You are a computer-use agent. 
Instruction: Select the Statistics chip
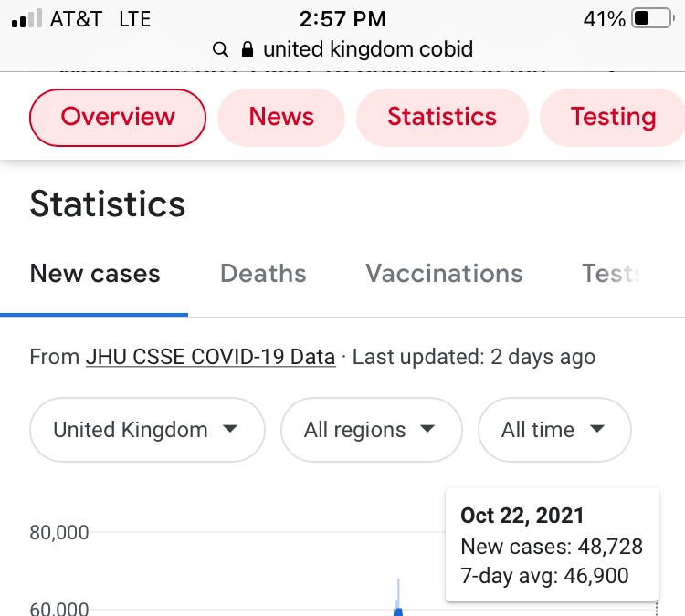[442, 117]
